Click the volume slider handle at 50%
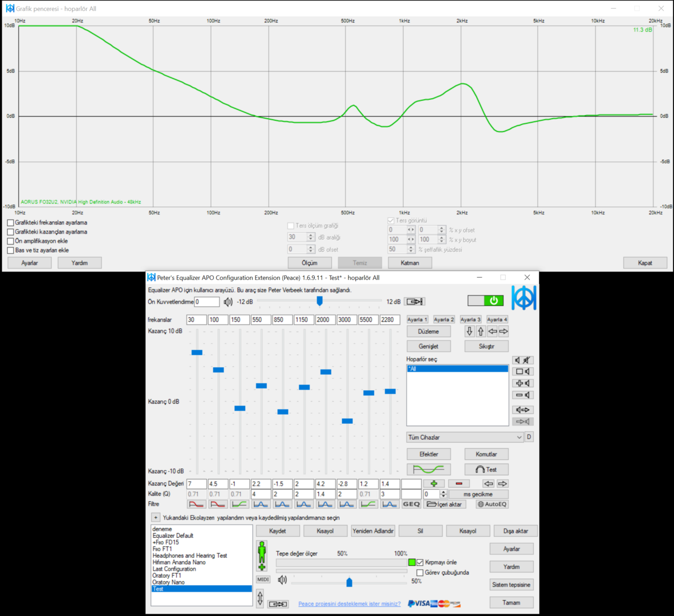The height and width of the screenshot is (616, 674). [x=349, y=582]
